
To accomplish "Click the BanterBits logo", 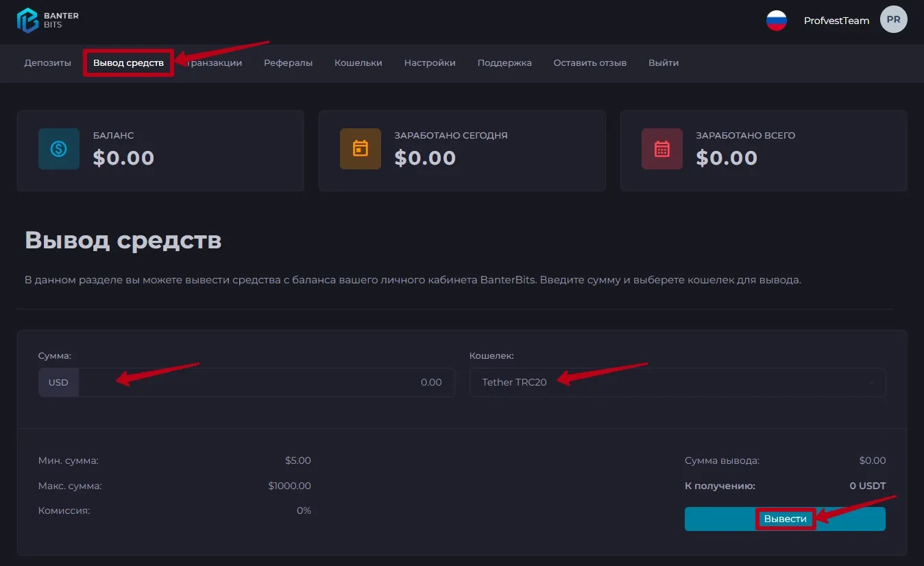I will coord(48,21).
